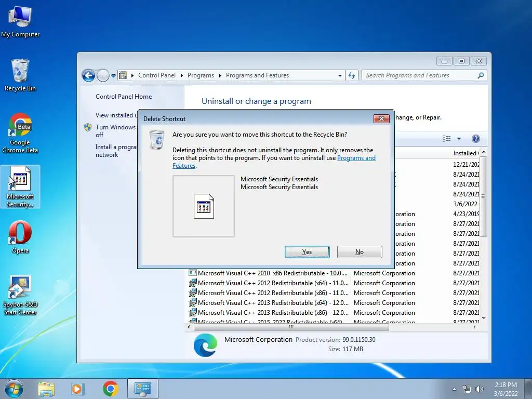Select Programs and Features in breadcrumb
The height and width of the screenshot is (399, 532).
(x=257, y=75)
